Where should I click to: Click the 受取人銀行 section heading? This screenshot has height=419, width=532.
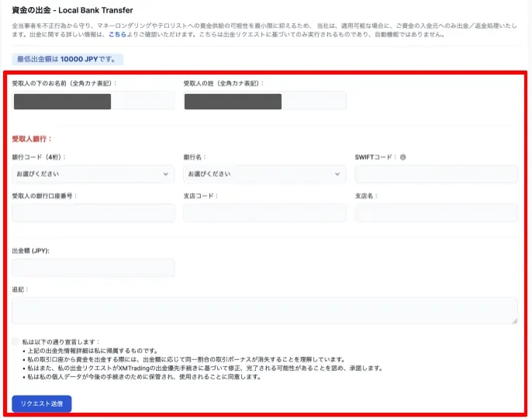pyautogui.click(x=32, y=139)
